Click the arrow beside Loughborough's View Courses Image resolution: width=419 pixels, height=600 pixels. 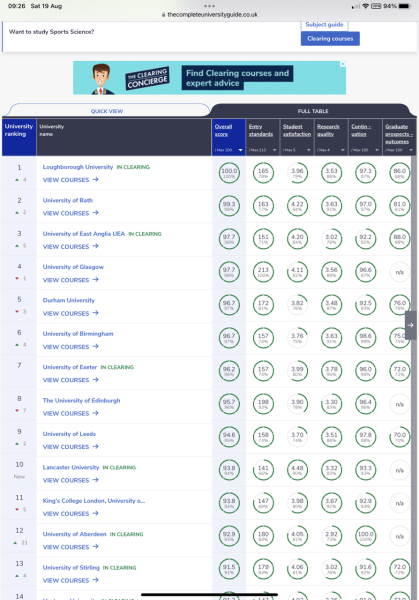click(95, 179)
